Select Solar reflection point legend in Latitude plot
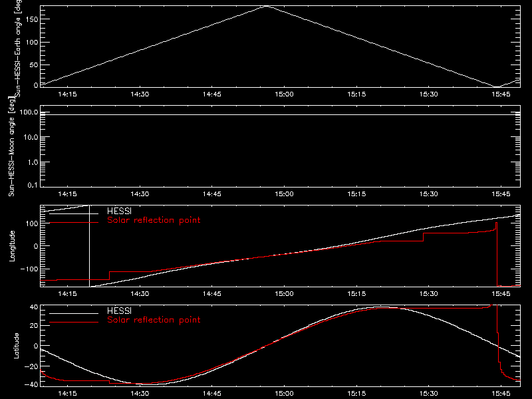 [x=154, y=320]
